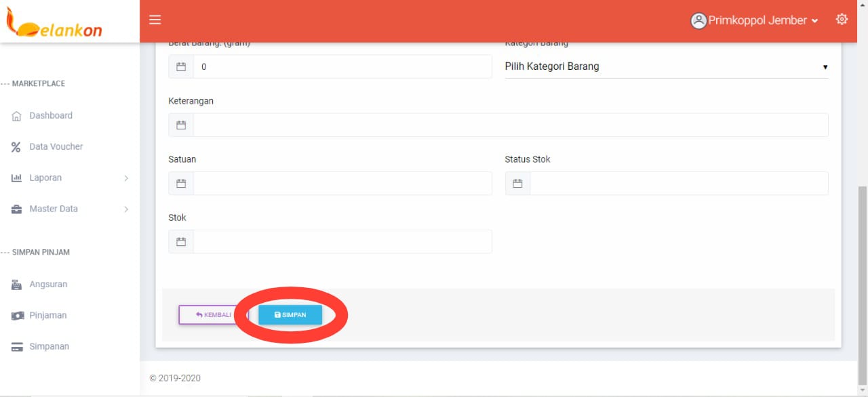Viewport: 868px width, 397px height.
Task: Click the Angsuran cash register icon
Action: 17,285
